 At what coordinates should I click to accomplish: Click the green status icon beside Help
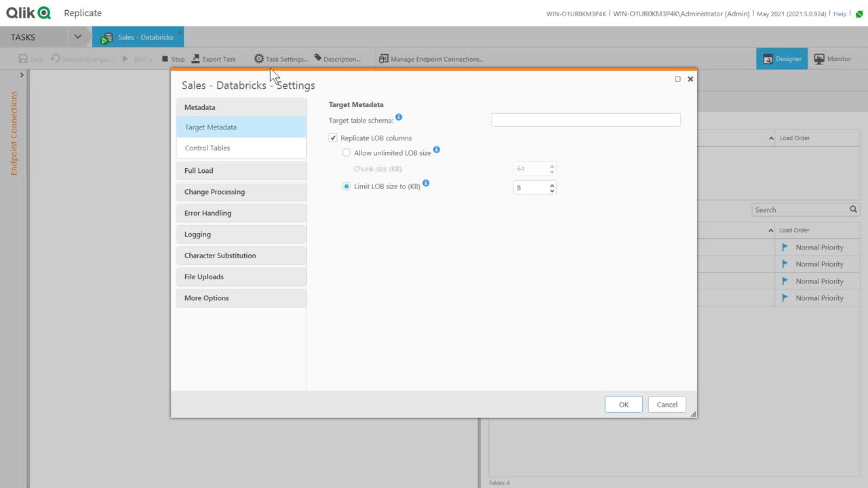click(859, 14)
